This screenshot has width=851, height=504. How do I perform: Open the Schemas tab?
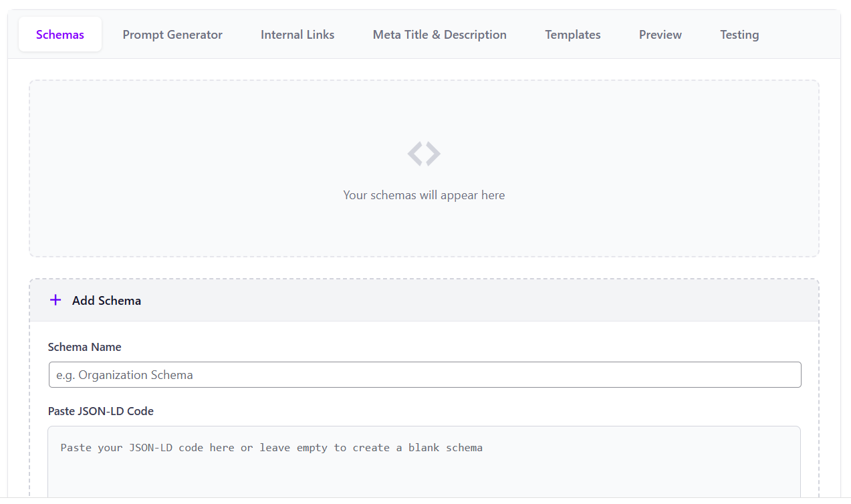[x=59, y=34]
